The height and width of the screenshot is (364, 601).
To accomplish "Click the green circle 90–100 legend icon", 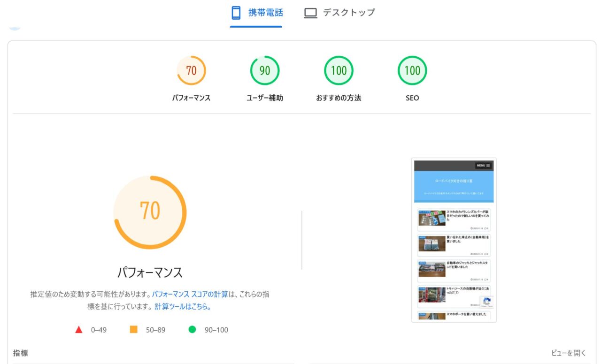I will point(192,330).
